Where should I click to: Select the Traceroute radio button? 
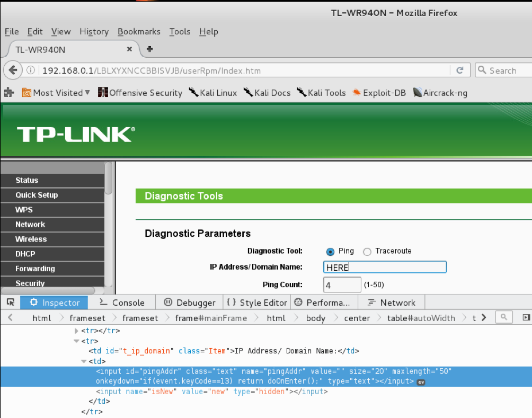[367, 252]
